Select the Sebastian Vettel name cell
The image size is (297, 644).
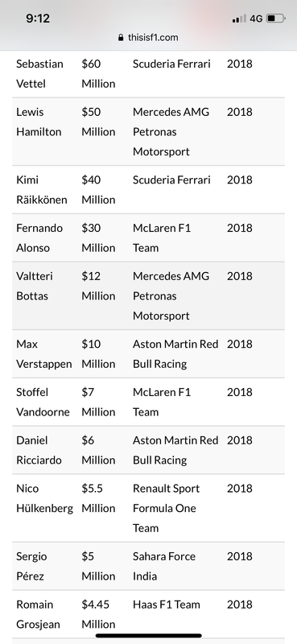point(40,74)
